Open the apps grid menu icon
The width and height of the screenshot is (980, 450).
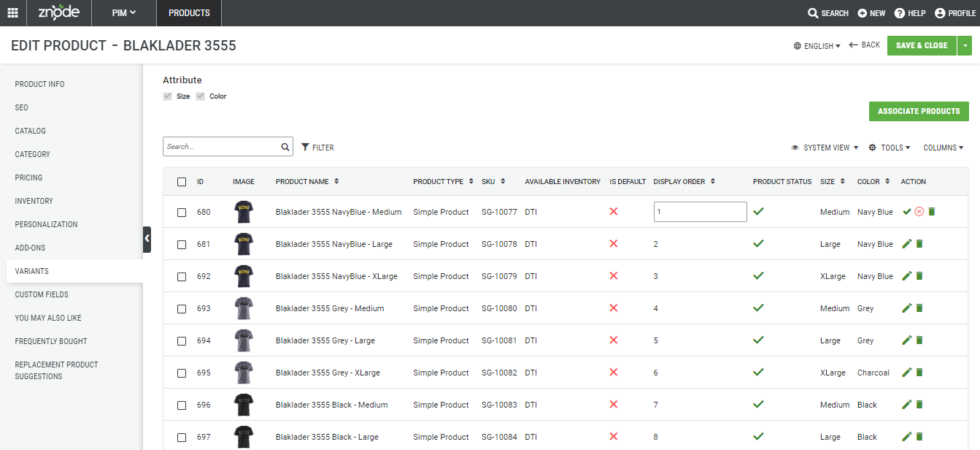(x=13, y=12)
